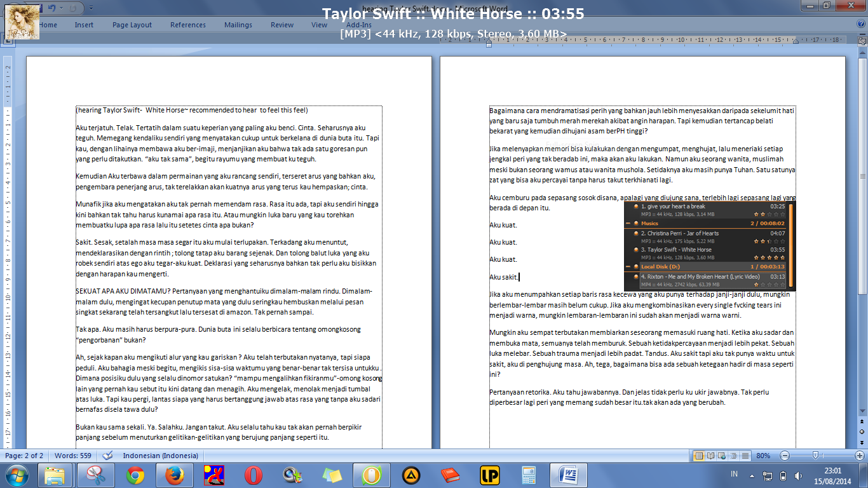Open Word Help question mark icon
868x488 pixels.
point(860,25)
